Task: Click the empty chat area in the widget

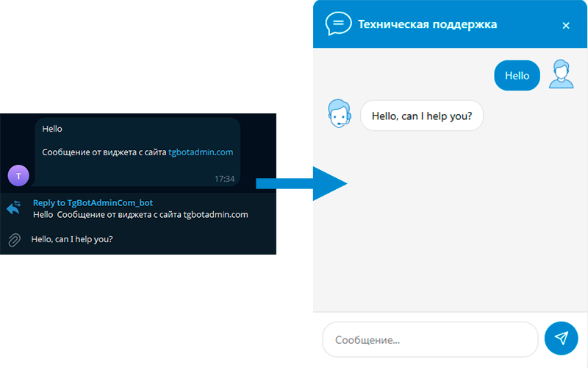Action: 450,236
